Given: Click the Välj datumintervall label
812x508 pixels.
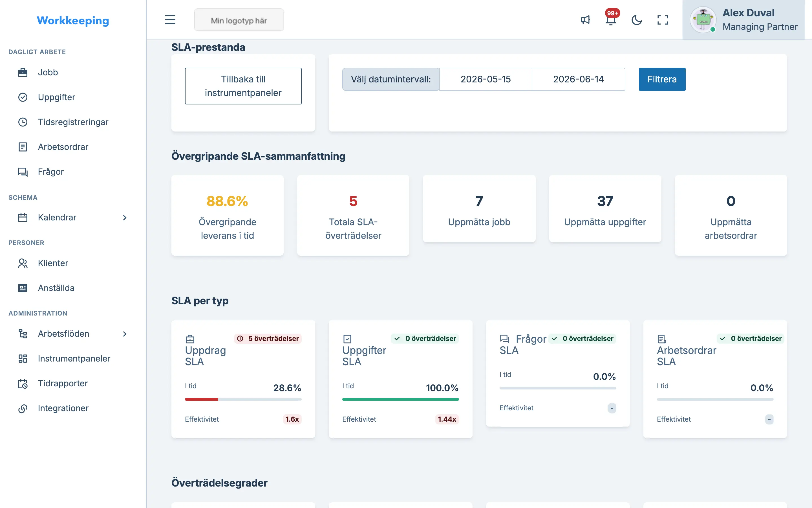Looking at the screenshot, I should [x=390, y=79].
